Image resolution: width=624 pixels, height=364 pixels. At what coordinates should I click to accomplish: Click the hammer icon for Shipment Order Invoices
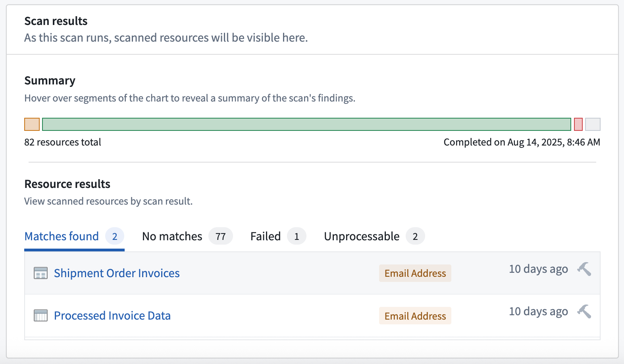[584, 269]
